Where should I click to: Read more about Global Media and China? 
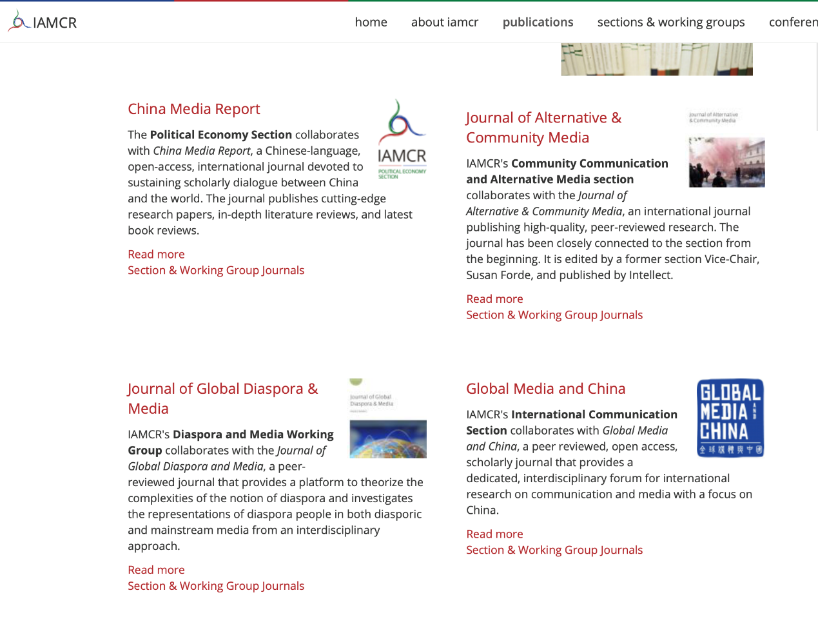494,534
